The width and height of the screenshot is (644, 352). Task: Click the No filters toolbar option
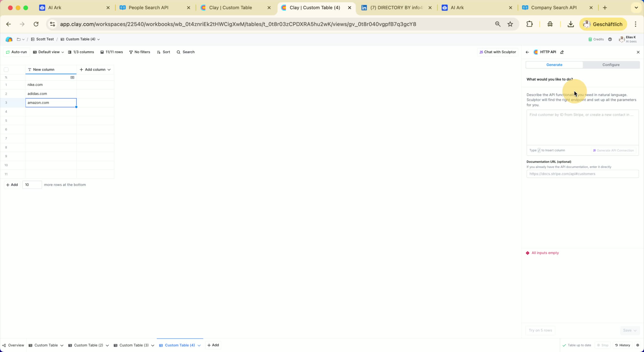tap(140, 52)
